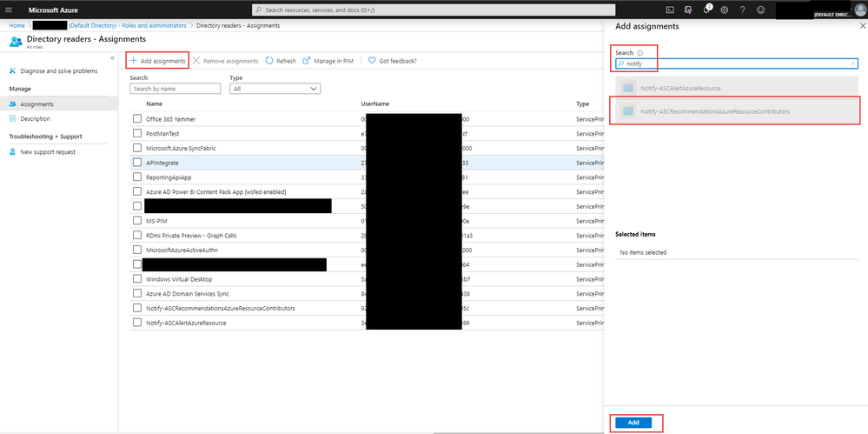Click the Diagnose and solve problems wrench icon
The width and height of the screenshot is (868, 434).
pyautogui.click(x=12, y=71)
